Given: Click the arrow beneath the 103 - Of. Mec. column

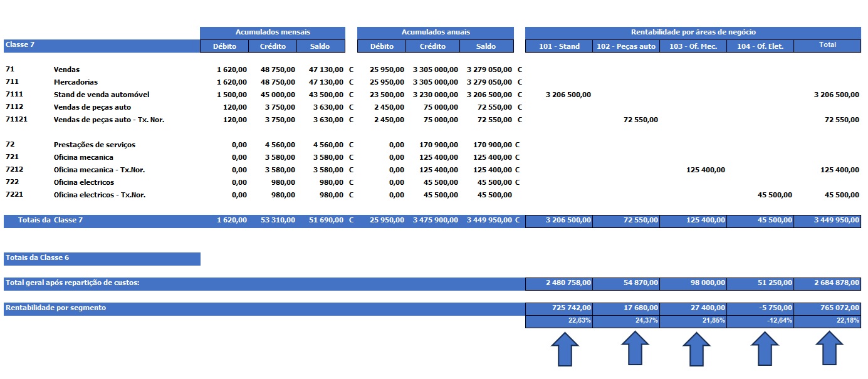Looking at the screenshot, I should [x=696, y=350].
